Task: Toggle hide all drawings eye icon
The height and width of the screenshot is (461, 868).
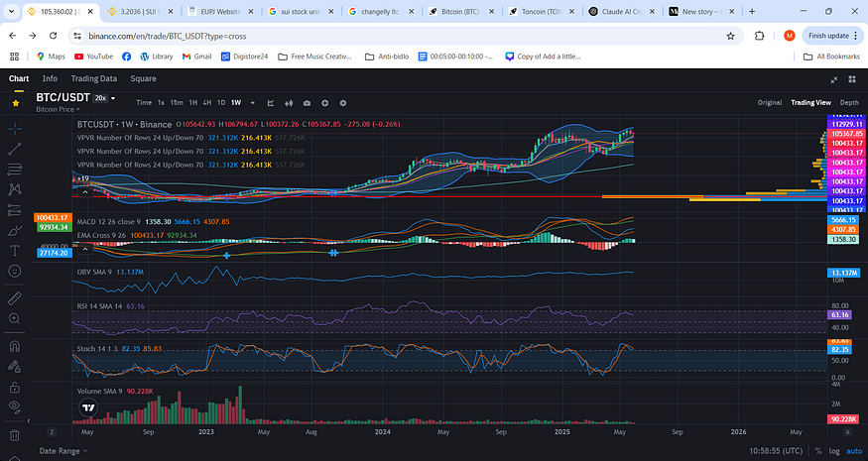Action: pos(15,406)
